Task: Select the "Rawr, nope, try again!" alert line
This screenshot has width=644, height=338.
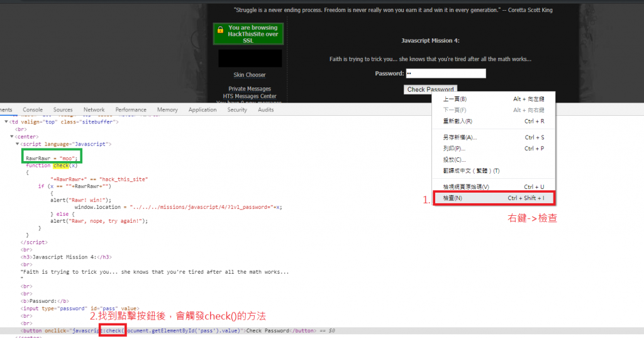Action: (99, 221)
